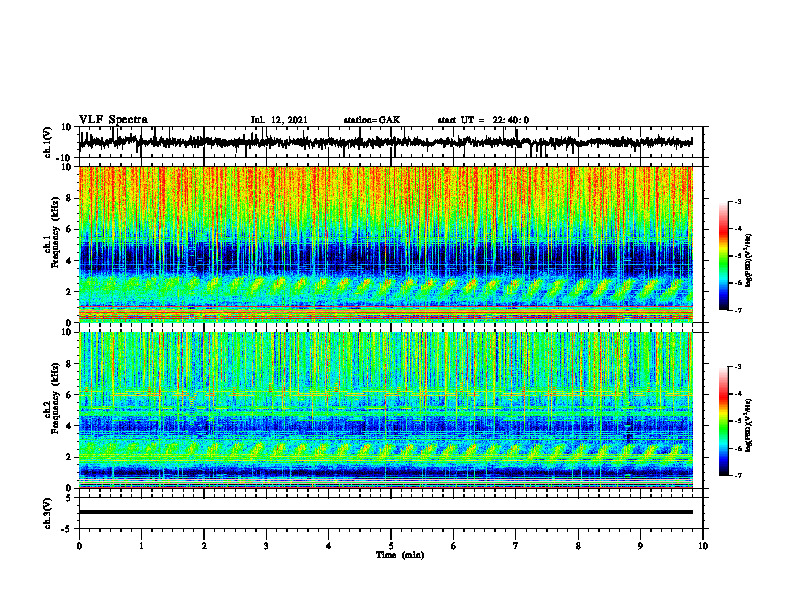Click the -10 tick label of ch.1(V) panel
This screenshot has width=792, height=612.
pyautogui.click(x=65, y=158)
